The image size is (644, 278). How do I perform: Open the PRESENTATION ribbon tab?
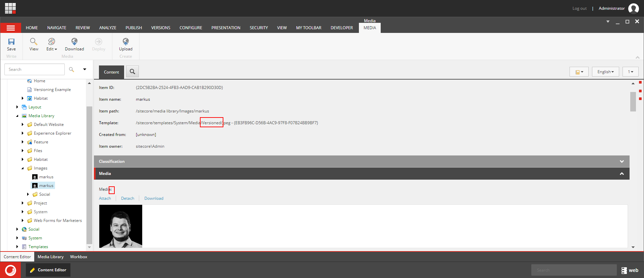(226, 28)
